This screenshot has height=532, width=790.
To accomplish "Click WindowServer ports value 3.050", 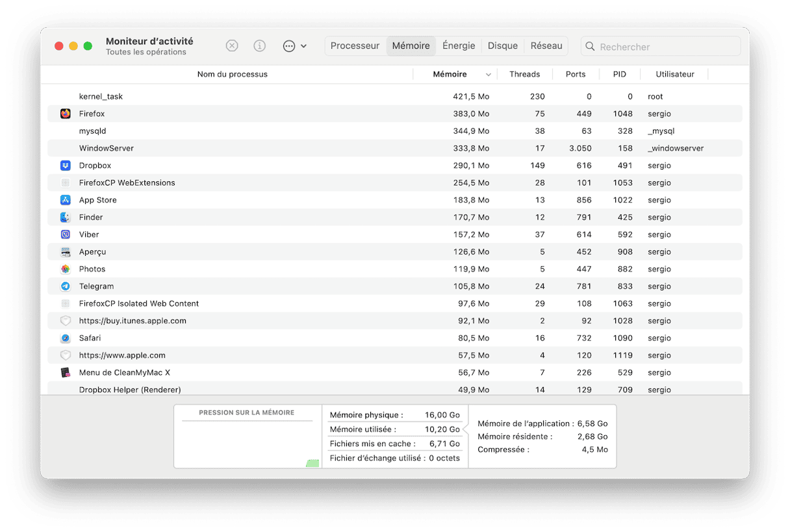I will (580, 148).
